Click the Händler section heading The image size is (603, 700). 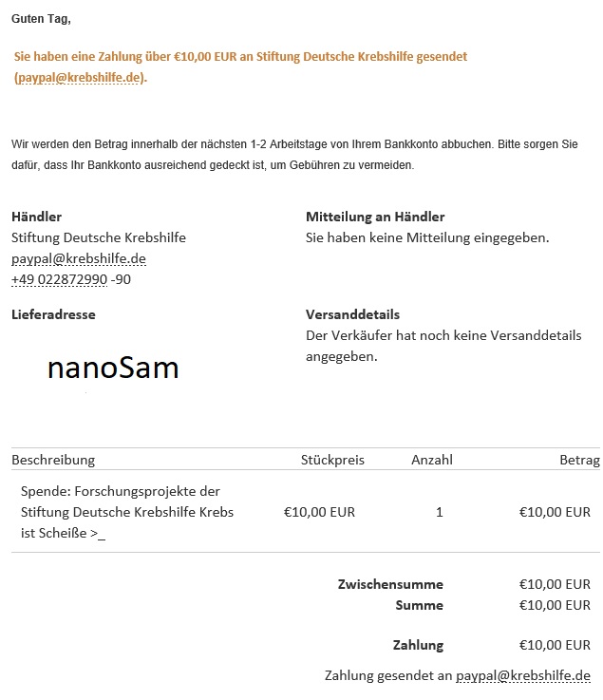(37, 217)
